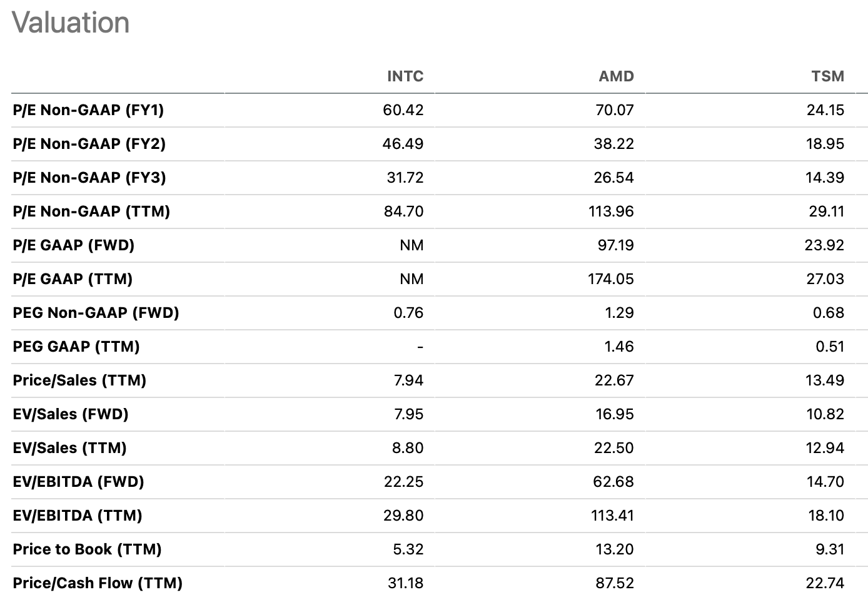
Task: Select INTC's EV/Sales (TTM) value 8.80
Action: [408, 448]
